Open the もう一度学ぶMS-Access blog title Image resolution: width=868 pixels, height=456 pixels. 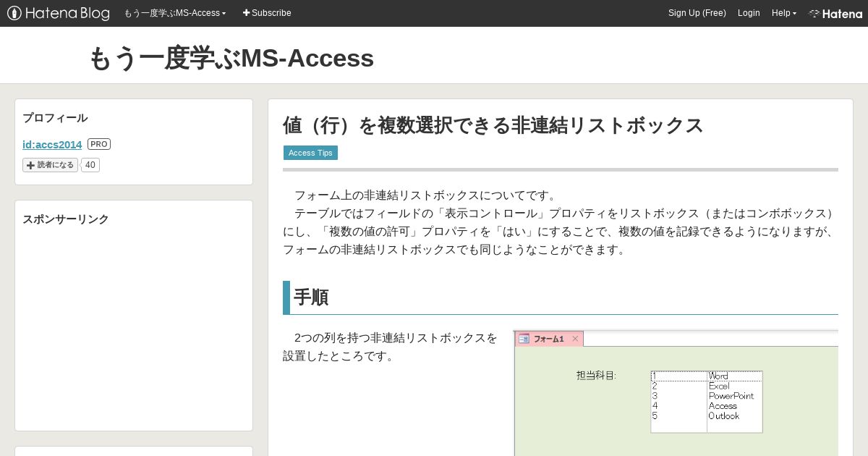tap(231, 58)
